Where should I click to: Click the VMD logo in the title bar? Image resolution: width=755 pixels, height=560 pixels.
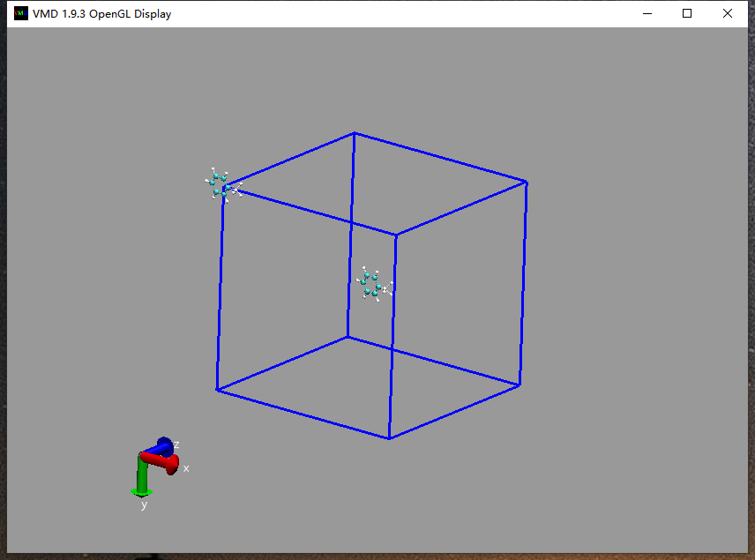[19, 13]
